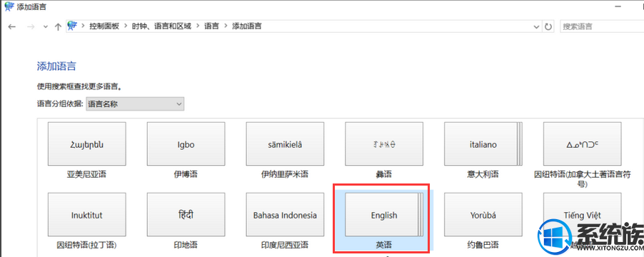The width and height of the screenshot is (644, 257).
Task: Click the 添加语言 page heading
Action: [x=56, y=66]
